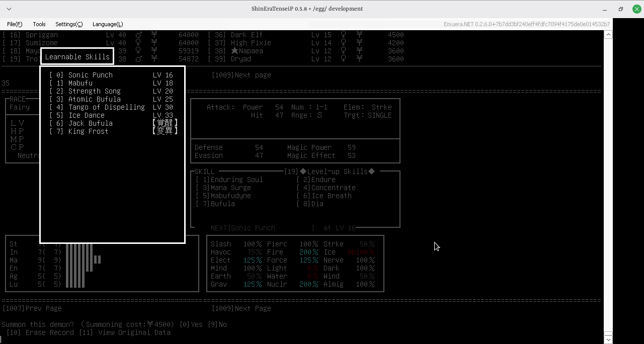Click lower [1009]Next Page link
This screenshot has width=644, height=344.
[x=242, y=308]
